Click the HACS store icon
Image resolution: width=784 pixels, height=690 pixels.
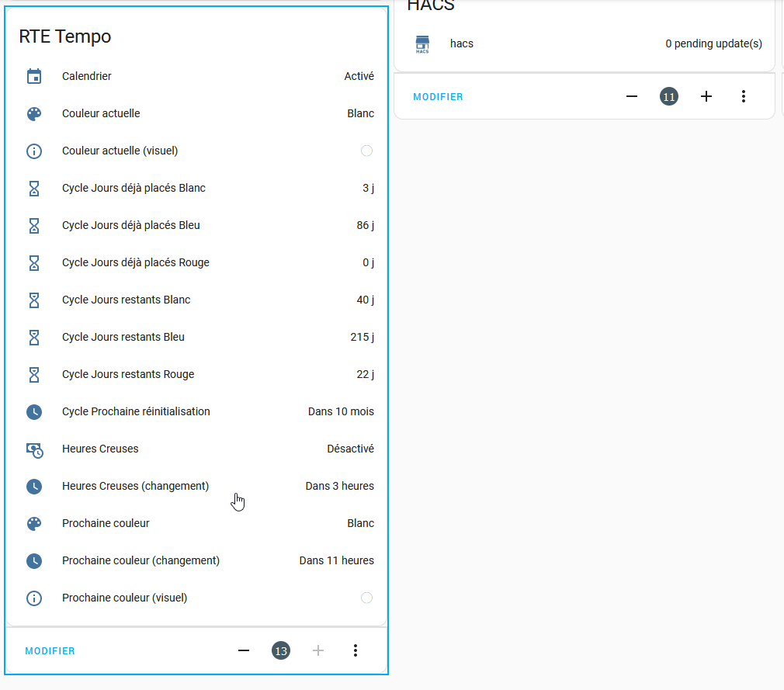click(x=422, y=44)
